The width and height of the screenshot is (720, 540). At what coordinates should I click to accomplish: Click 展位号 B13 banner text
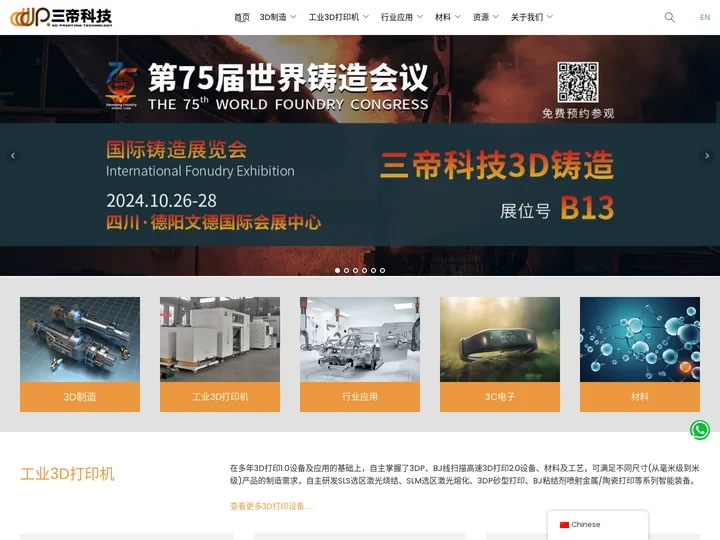557,208
